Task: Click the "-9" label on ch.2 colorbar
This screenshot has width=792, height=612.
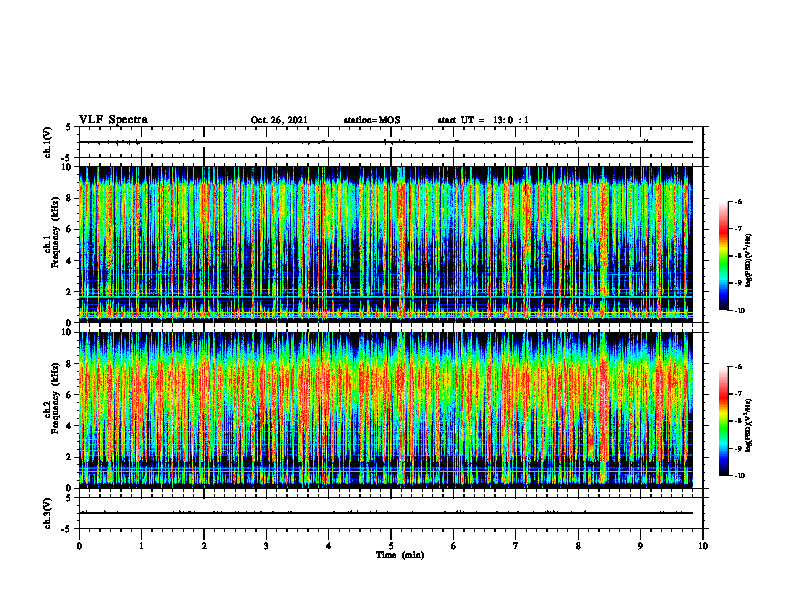Action: (738, 448)
